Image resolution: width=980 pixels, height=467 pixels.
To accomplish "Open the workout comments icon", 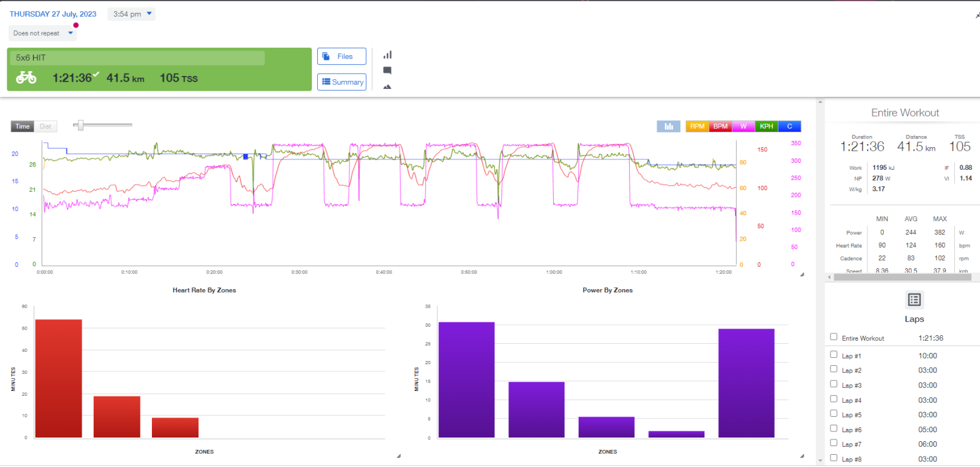I will point(387,70).
